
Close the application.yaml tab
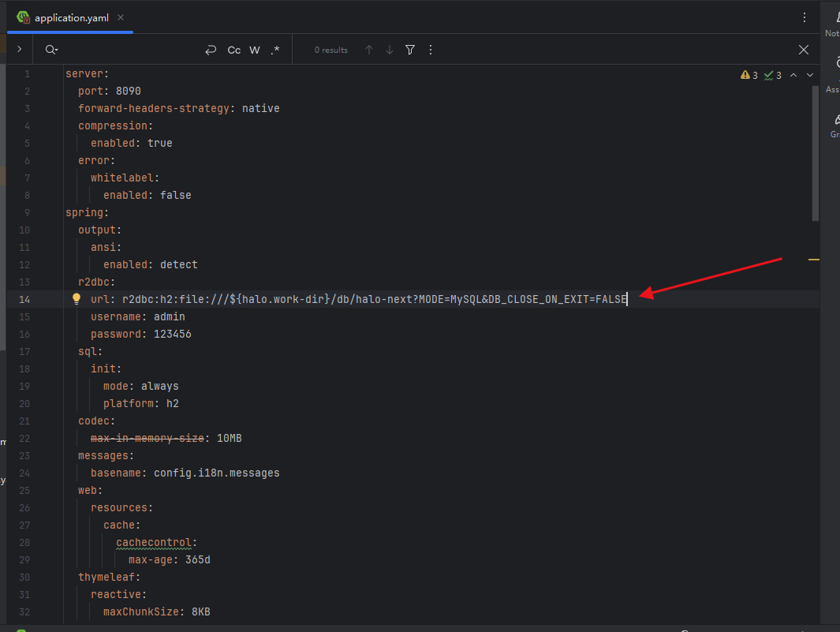tap(121, 17)
